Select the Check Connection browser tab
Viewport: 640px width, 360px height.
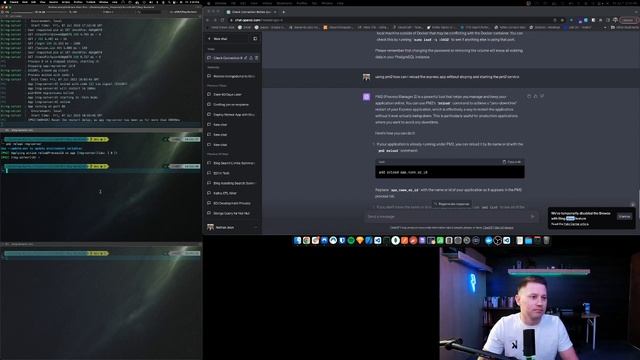point(251,12)
